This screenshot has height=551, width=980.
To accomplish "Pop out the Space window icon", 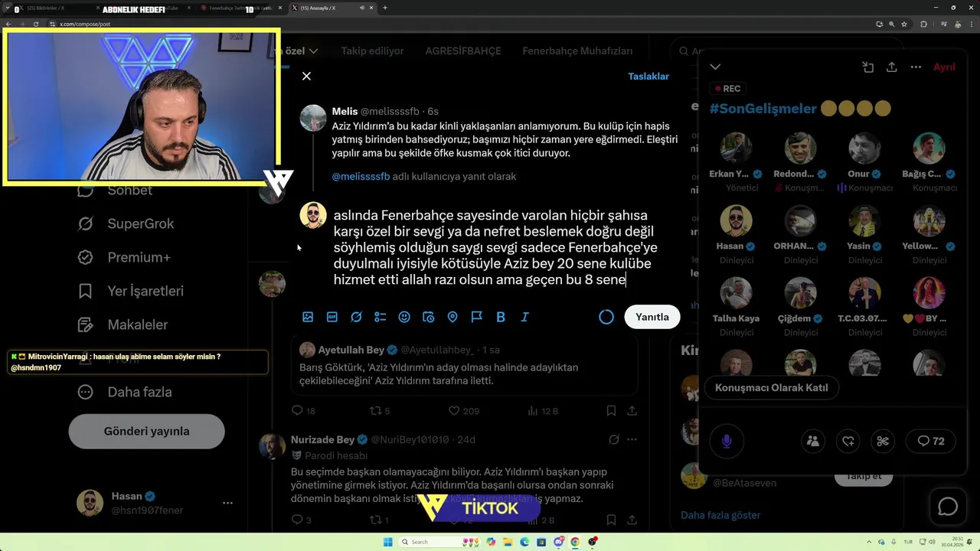I will [867, 67].
